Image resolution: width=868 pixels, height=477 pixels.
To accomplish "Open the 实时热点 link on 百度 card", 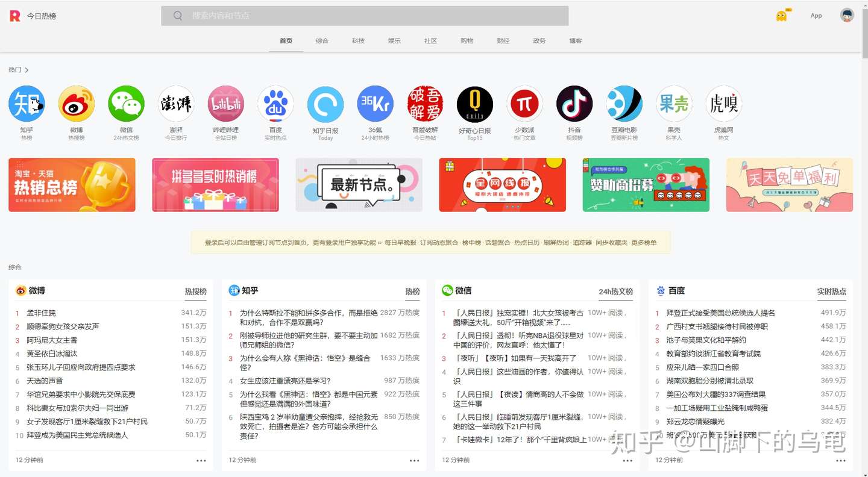I will click(x=832, y=291).
